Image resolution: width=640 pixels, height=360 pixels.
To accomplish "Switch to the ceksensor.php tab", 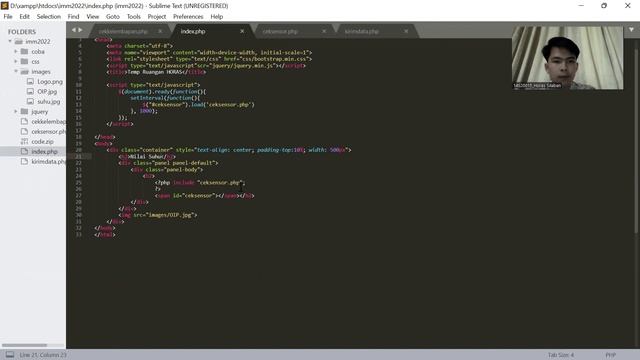I will [x=280, y=31].
